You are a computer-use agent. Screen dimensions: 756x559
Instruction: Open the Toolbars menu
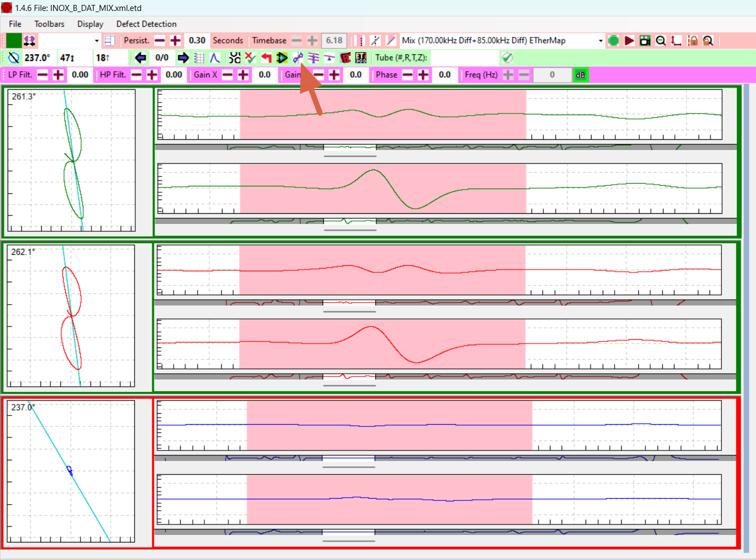(x=49, y=24)
